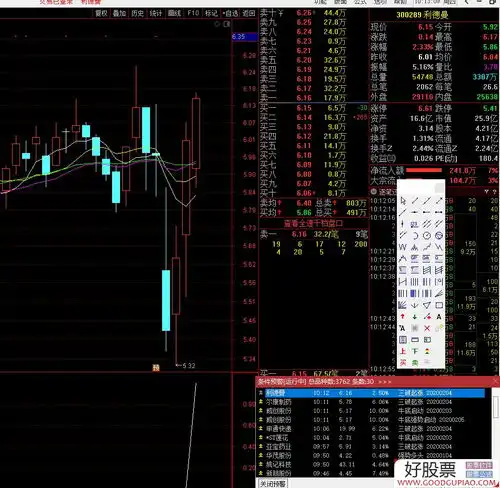Pick the blue highlighted vertical bars tool
This screenshot has width=500, height=488.
[415, 293]
